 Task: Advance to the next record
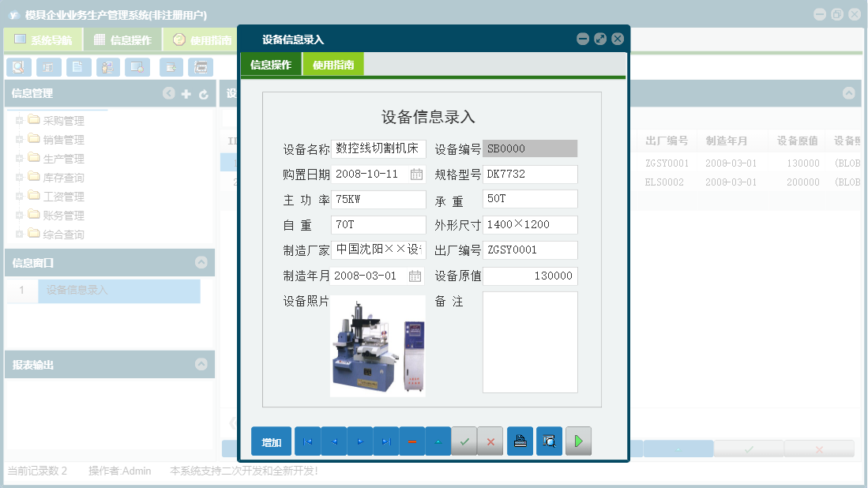359,441
